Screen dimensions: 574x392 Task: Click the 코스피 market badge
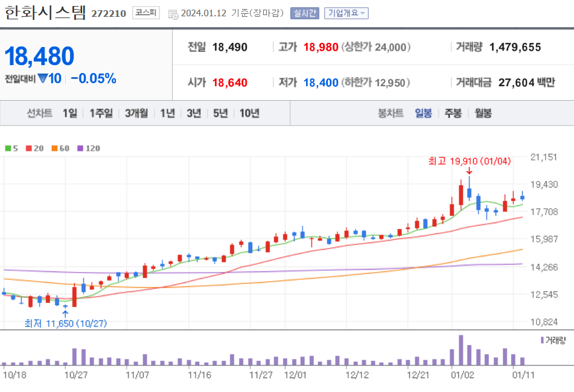pyautogui.click(x=145, y=13)
